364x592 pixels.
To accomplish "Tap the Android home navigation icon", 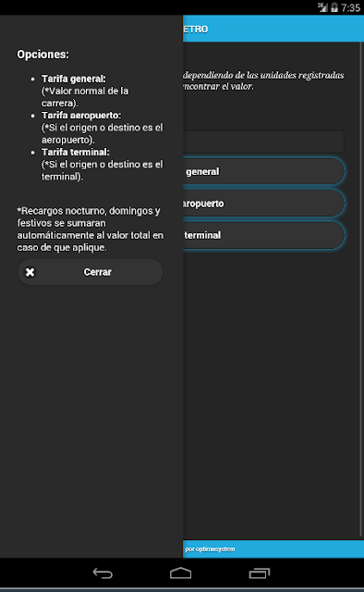I will [x=181, y=573].
